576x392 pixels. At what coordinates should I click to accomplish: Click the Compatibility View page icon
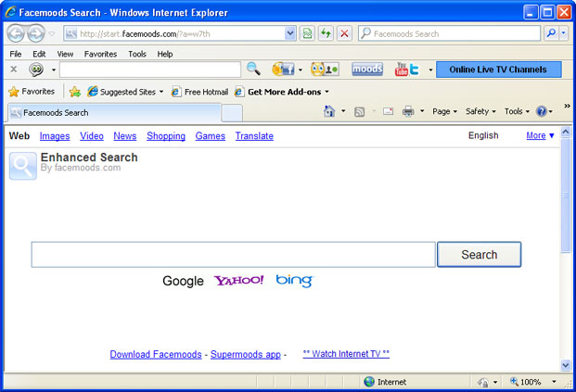point(307,33)
